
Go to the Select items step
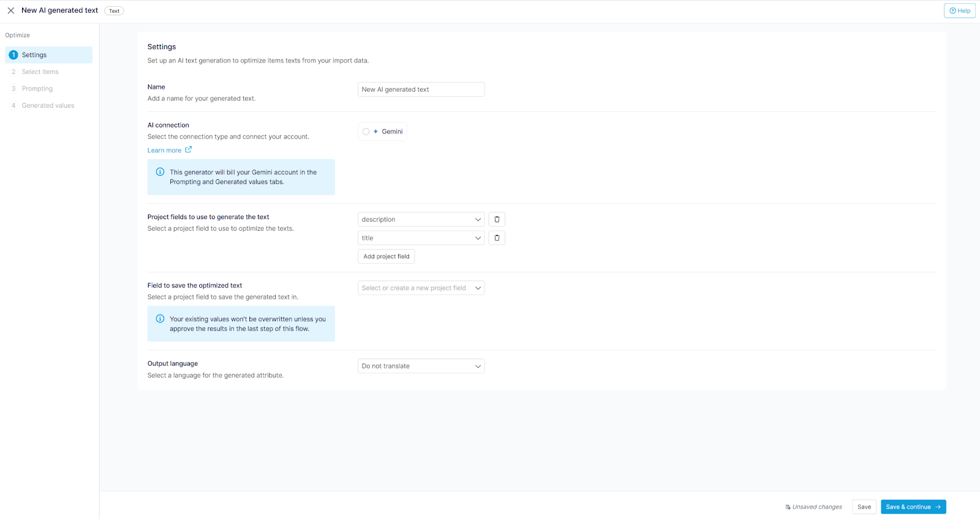tap(40, 72)
